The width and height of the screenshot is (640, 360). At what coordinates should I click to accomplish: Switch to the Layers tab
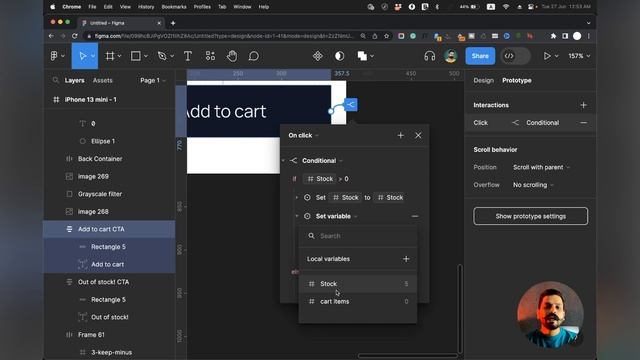click(x=74, y=80)
